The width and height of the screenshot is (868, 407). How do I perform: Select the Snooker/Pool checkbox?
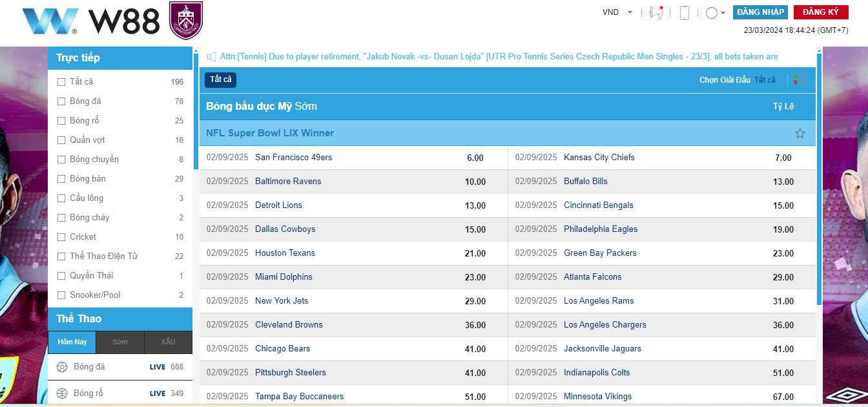pyautogui.click(x=61, y=295)
